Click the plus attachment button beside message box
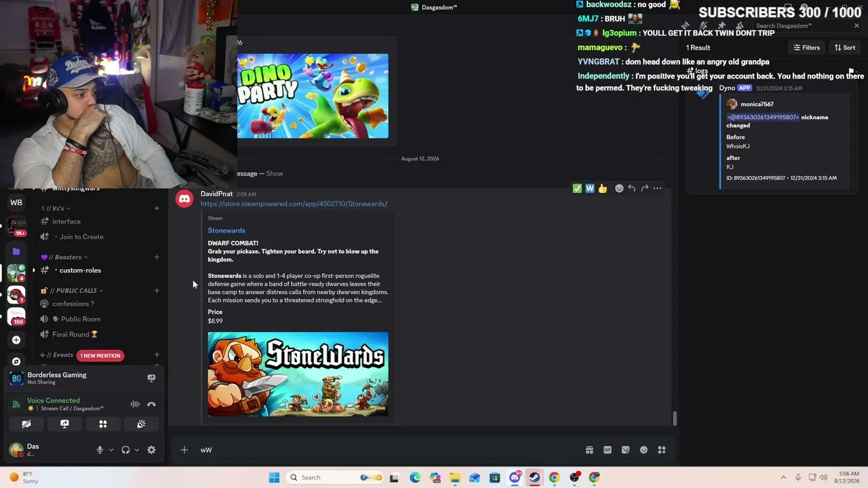The height and width of the screenshot is (488, 868). tap(184, 450)
